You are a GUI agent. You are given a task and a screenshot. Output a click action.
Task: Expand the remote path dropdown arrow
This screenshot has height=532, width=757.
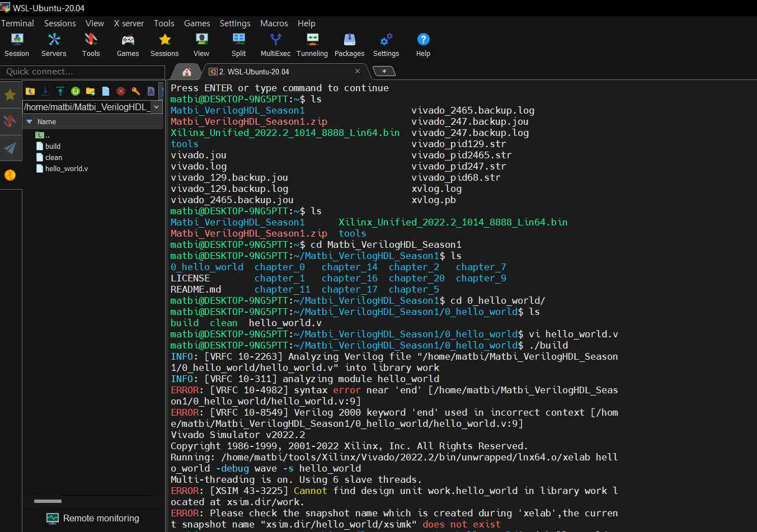click(x=156, y=107)
